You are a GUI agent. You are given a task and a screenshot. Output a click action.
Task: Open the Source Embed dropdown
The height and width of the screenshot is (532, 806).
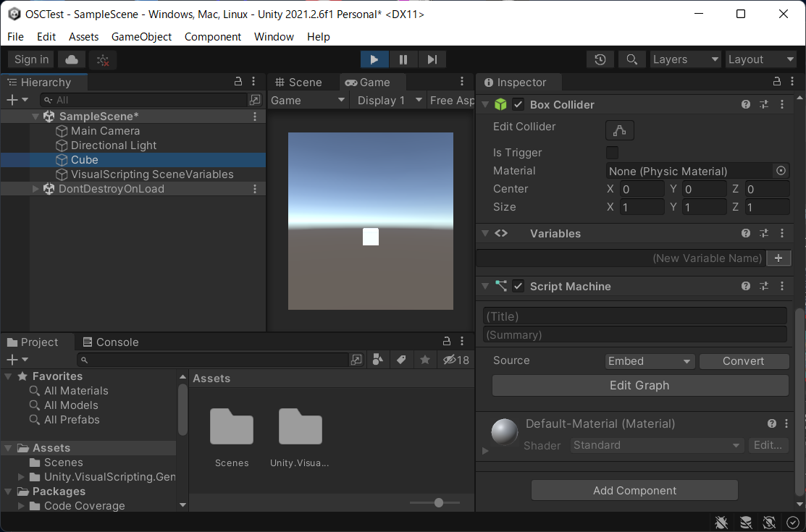(650, 361)
